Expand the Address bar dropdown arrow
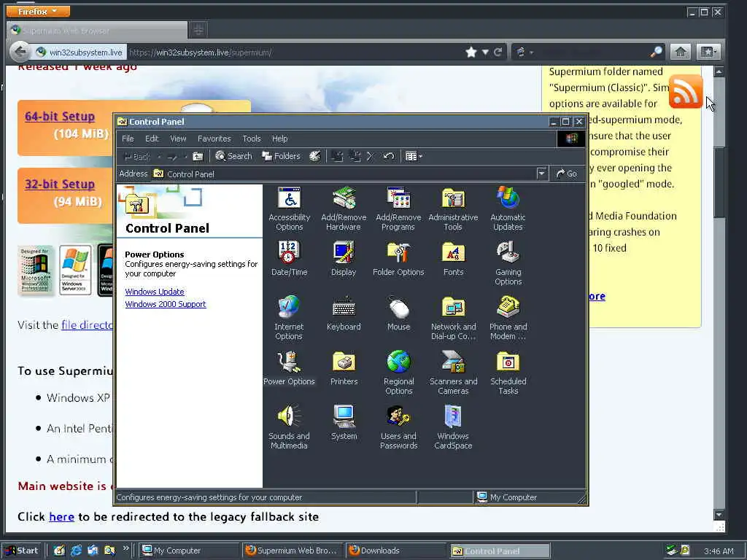747x560 pixels. pyautogui.click(x=542, y=174)
